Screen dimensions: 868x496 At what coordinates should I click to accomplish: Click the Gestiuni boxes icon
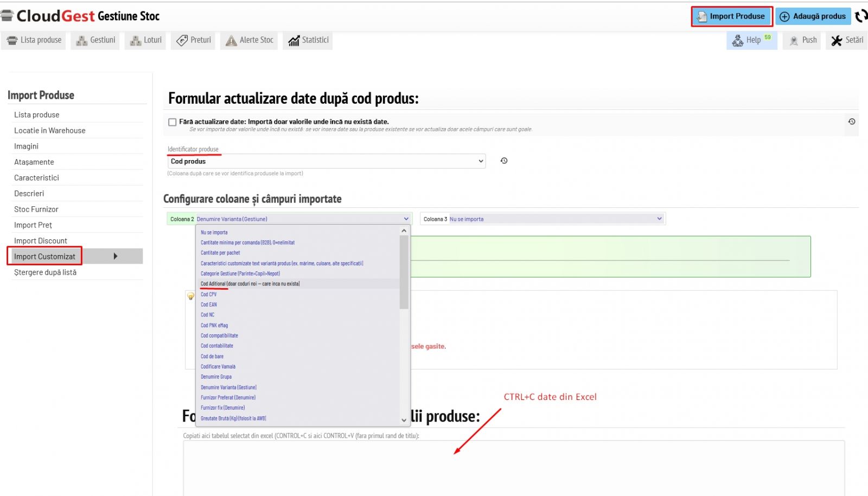click(x=82, y=40)
